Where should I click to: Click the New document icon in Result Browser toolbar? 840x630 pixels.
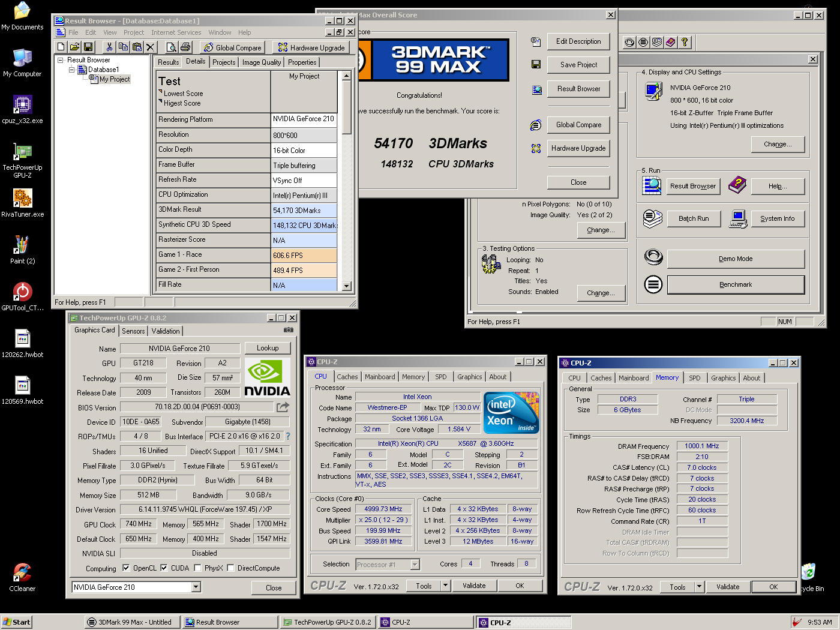[61, 47]
